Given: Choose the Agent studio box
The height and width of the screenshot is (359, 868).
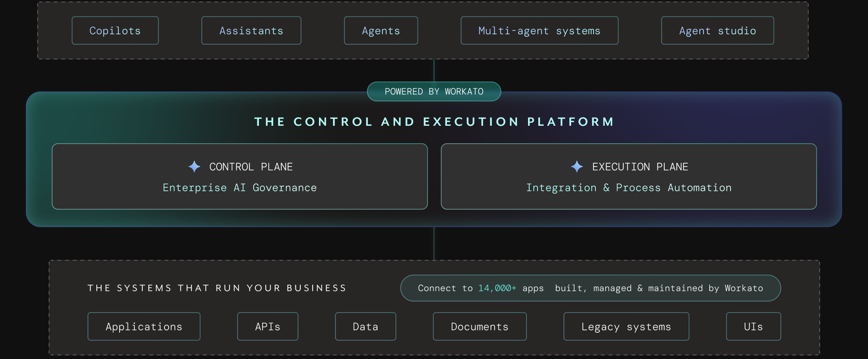Looking at the screenshot, I should pyautogui.click(x=718, y=30).
